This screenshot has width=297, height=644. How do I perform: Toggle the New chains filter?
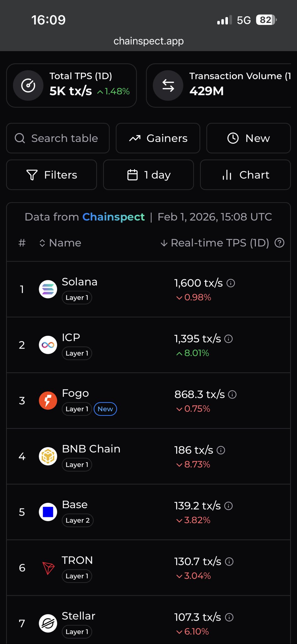tap(248, 138)
